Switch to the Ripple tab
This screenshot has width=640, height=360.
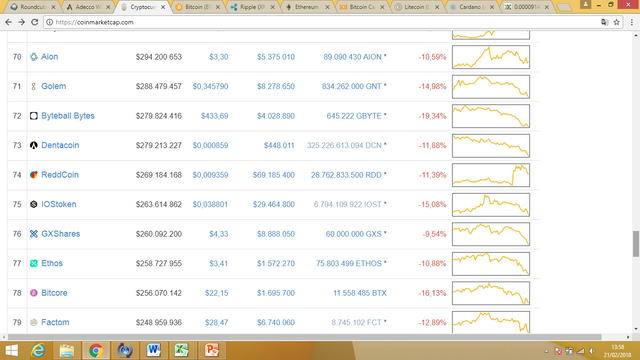coord(252,7)
